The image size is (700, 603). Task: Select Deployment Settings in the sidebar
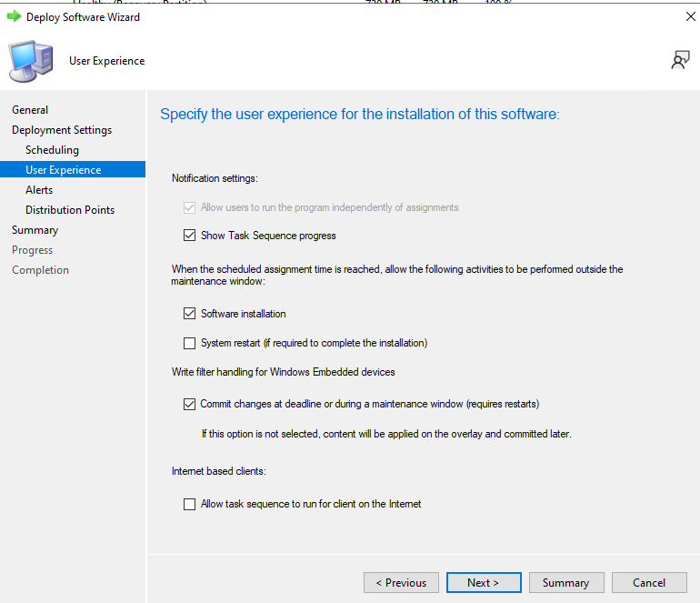pos(62,130)
